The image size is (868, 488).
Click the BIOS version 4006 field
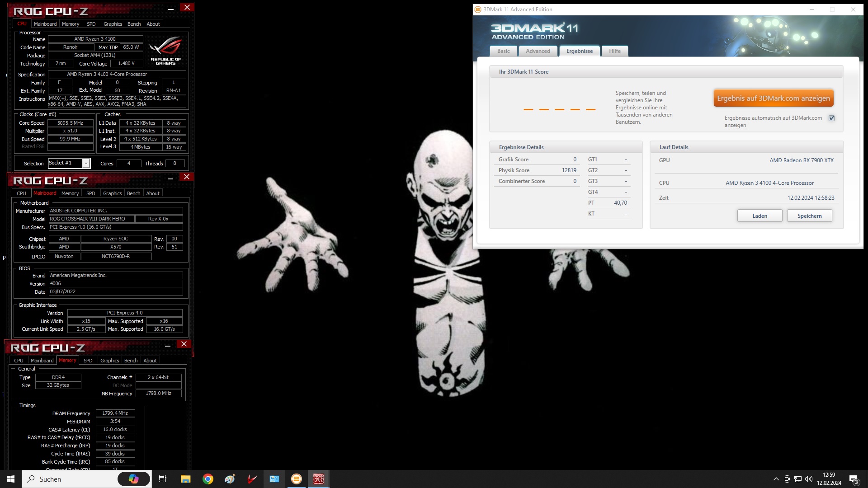(x=116, y=284)
